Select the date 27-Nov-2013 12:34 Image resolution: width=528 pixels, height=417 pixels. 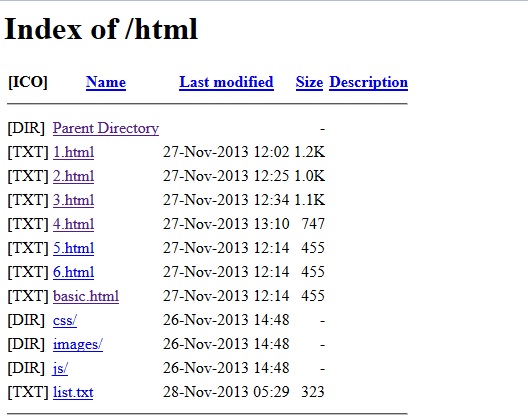coord(226,200)
